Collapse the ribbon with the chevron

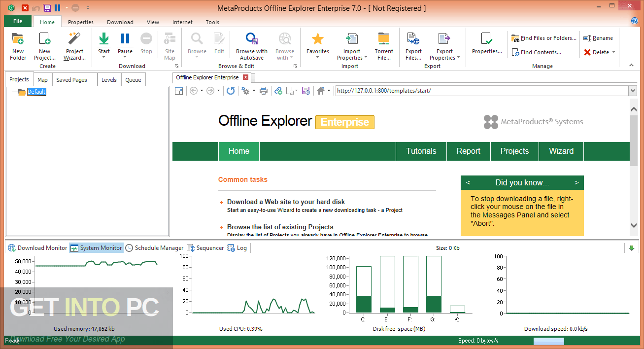click(631, 65)
